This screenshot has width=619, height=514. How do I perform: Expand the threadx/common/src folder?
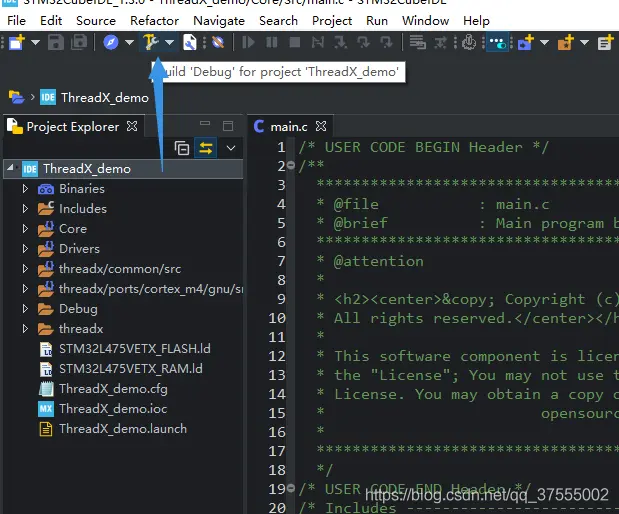tap(25, 269)
